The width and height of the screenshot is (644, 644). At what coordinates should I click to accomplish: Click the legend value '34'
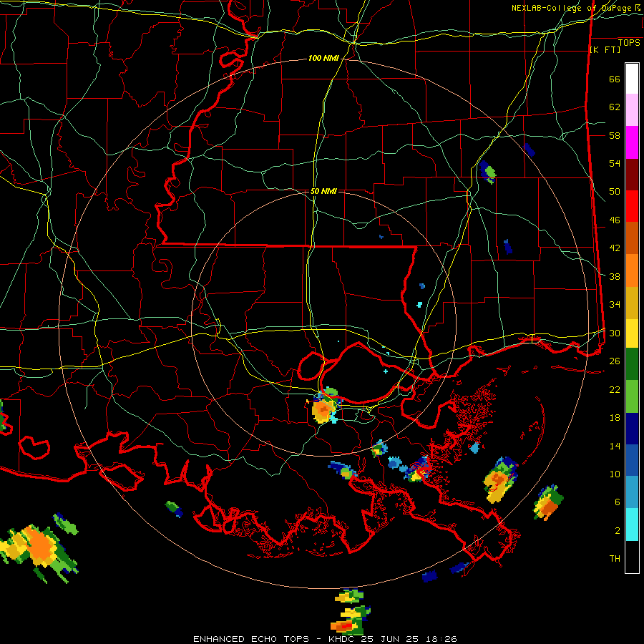coord(615,304)
